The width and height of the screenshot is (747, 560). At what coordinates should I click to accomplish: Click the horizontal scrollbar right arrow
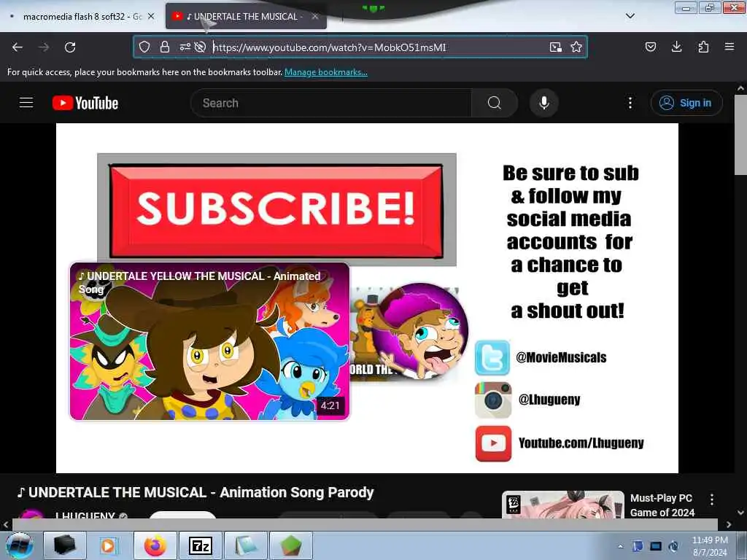click(x=729, y=524)
